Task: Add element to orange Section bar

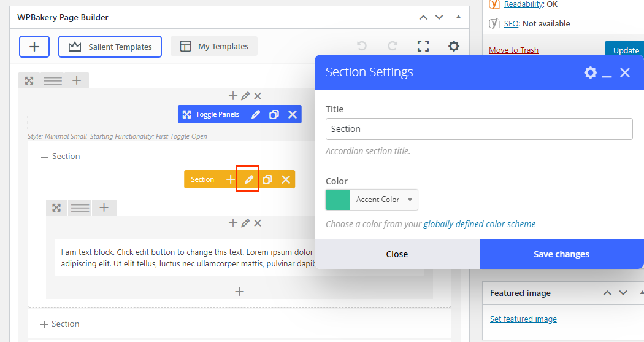Action: (x=231, y=179)
